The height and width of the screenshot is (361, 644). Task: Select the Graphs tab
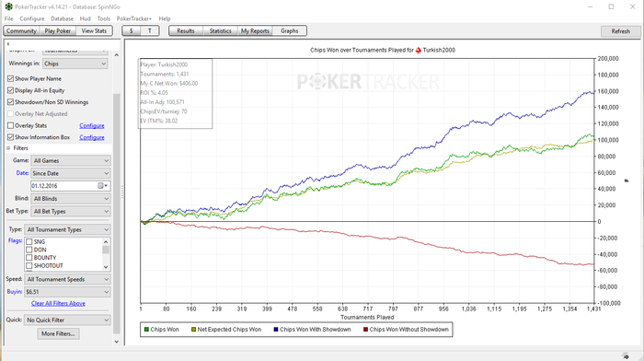pyautogui.click(x=289, y=30)
